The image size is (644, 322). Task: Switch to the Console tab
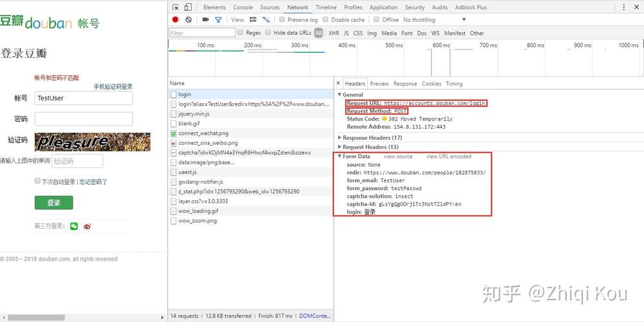pos(243,8)
